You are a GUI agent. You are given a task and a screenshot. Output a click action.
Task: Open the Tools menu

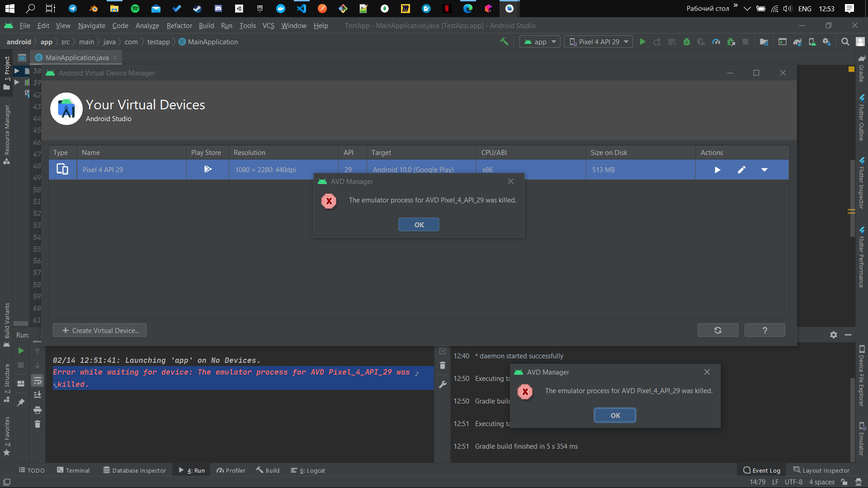coord(247,26)
